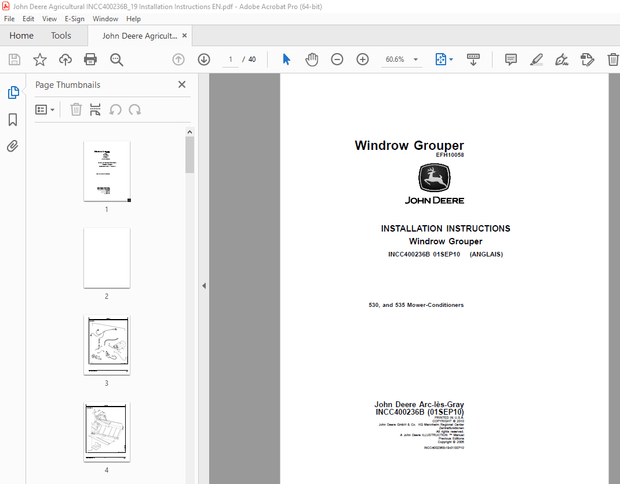Open the thumbnail options menu dropdown
Image resolution: width=620 pixels, height=484 pixels.
[x=45, y=110]
